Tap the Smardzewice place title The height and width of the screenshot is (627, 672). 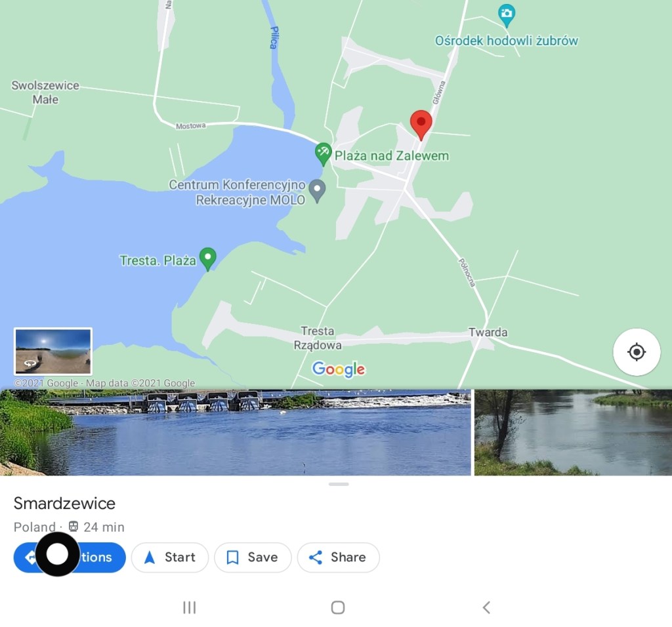click(64, 503)
